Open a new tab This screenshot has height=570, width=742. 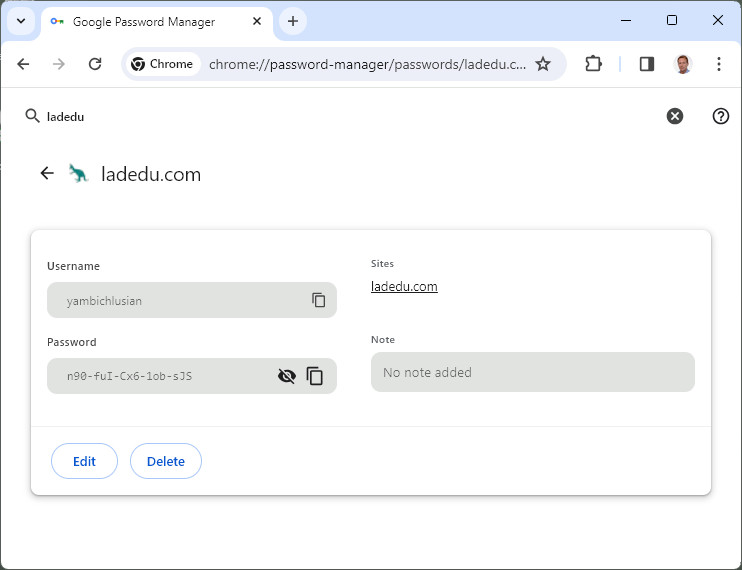click(293, 21)
